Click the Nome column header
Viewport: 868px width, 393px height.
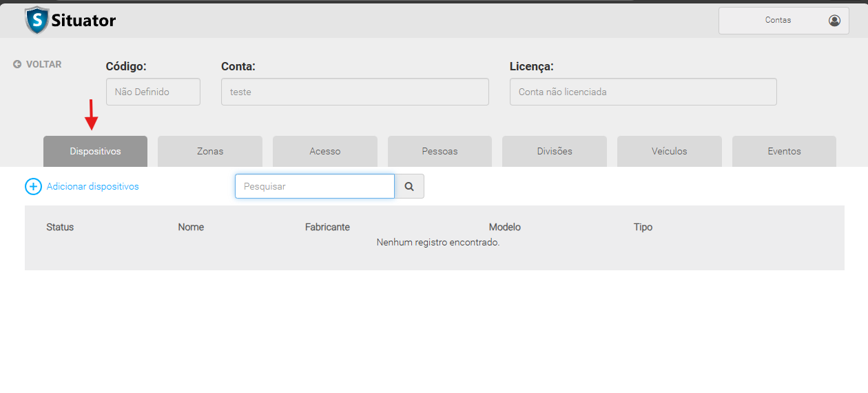tap(191, 227)
